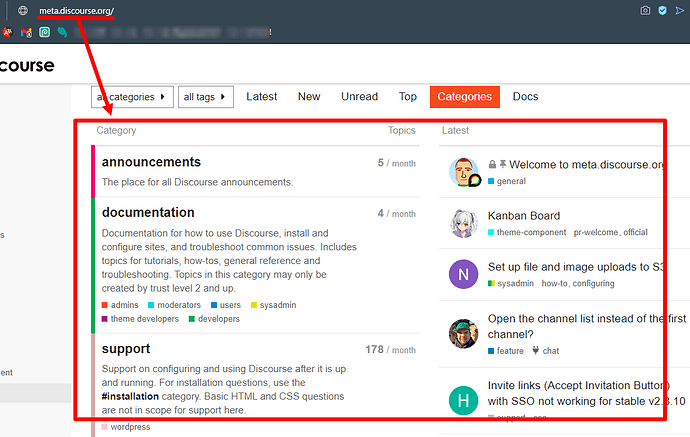
Task: Switch to the Docs tab
Action: pyautogui.click(x=525, y=96)
